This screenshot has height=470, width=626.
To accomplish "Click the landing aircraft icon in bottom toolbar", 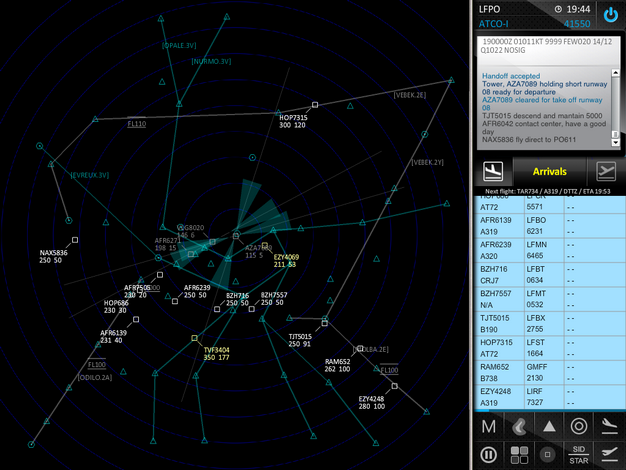I will (608, 427).
